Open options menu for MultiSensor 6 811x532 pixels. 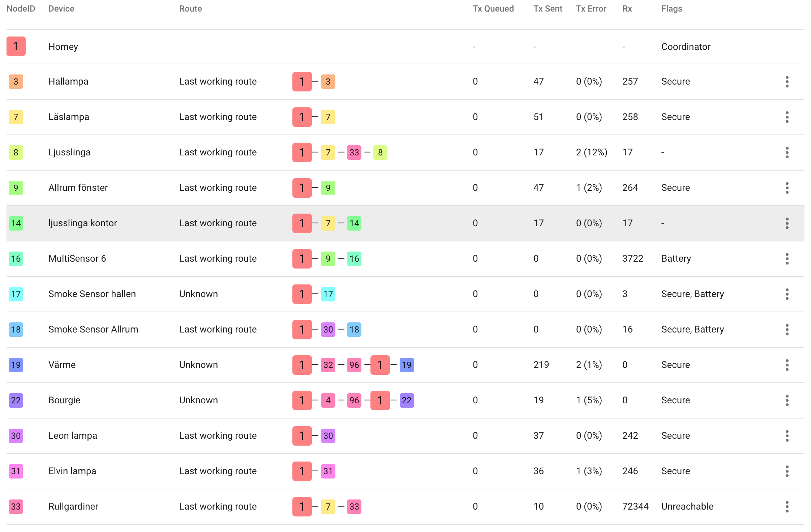(787, 259)
